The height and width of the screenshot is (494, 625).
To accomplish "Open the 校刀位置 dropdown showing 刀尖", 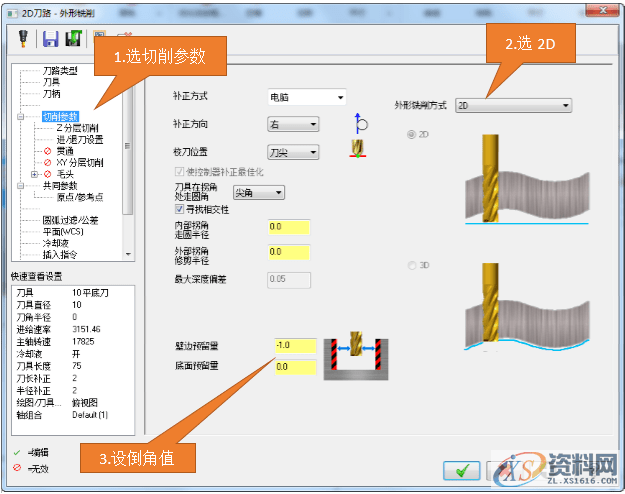I will pos(293,152).
